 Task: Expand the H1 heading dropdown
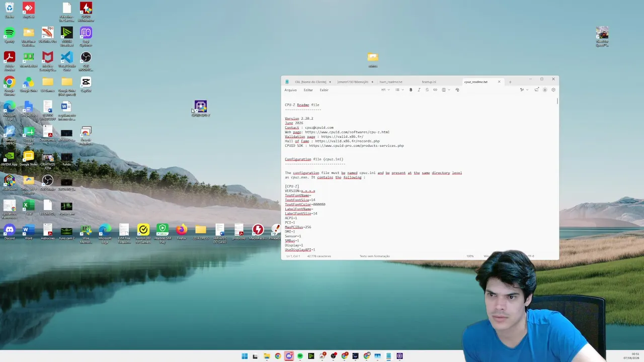tap(385, 90)
